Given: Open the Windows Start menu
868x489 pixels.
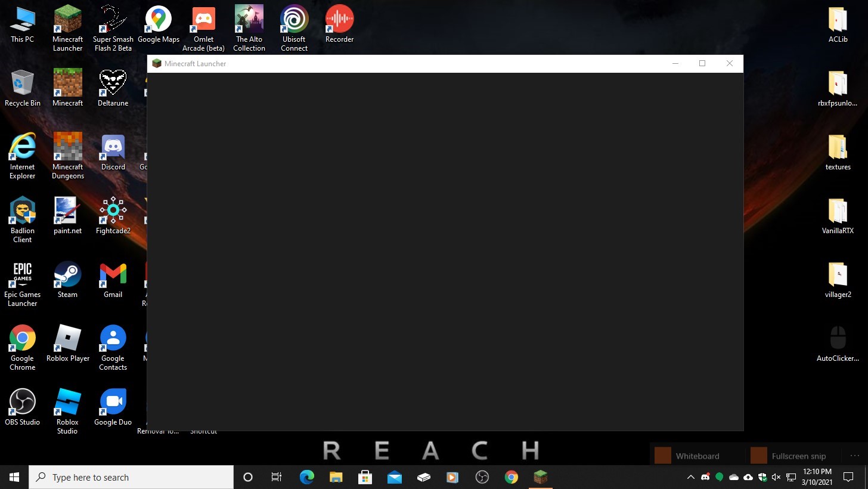Looking at the screenshot, I should coord(14,477).
